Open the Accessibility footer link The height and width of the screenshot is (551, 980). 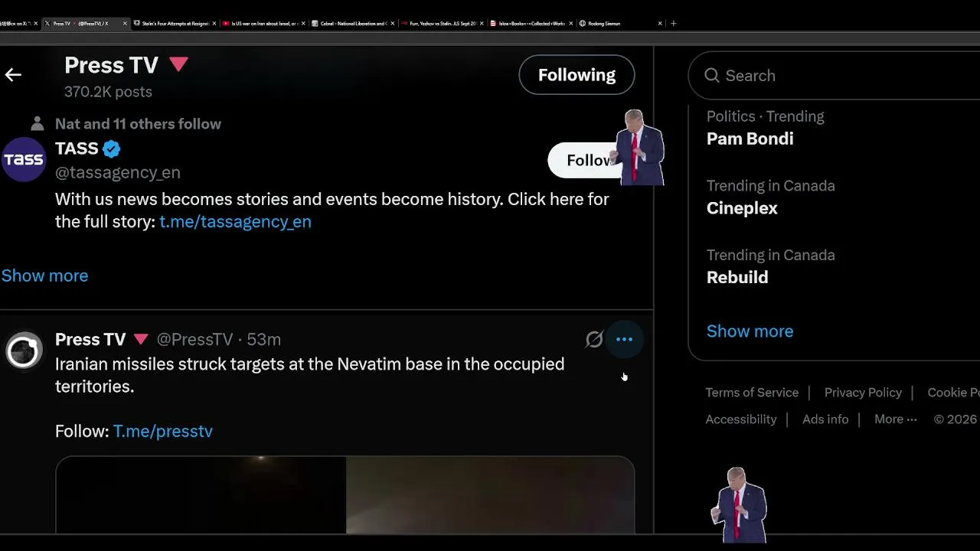(x=741, y=419)
